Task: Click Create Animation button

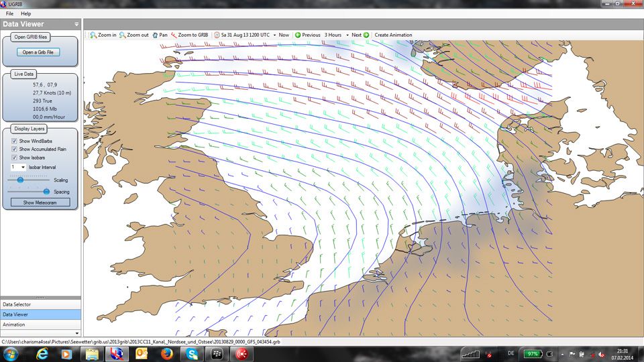Action: 393,36
